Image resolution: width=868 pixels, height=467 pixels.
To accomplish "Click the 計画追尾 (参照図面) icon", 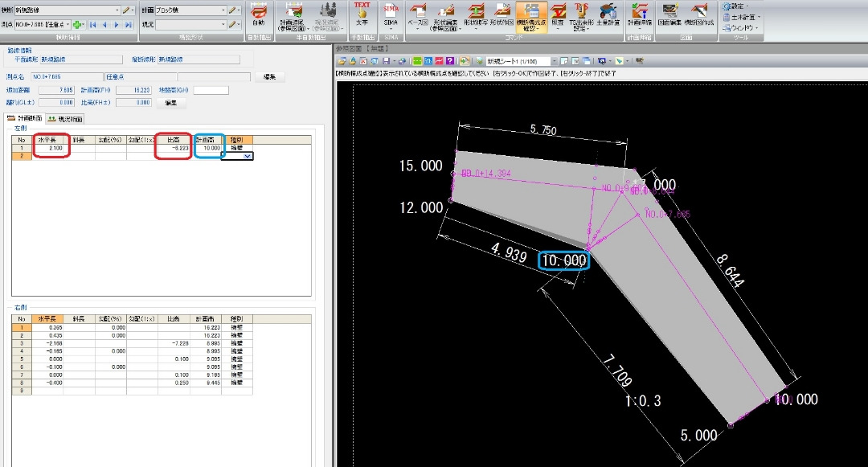I will (x=293, y=17).
